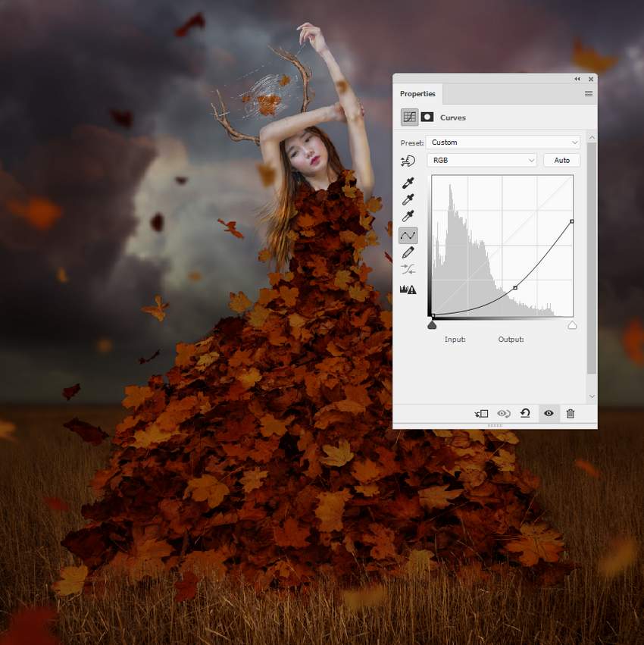
Task: Click the panel scrollbar up arrow
Action: (592, 137)
